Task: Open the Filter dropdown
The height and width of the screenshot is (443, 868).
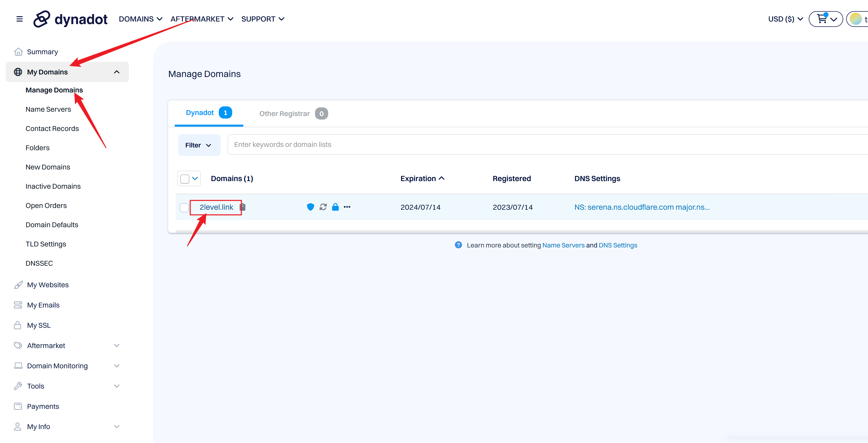Action: tap(199, 145)
